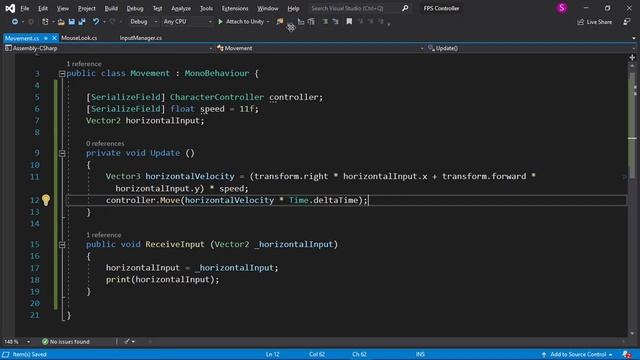
Task: Open the undo history dropdown arrow
Action: coord(104,22)
